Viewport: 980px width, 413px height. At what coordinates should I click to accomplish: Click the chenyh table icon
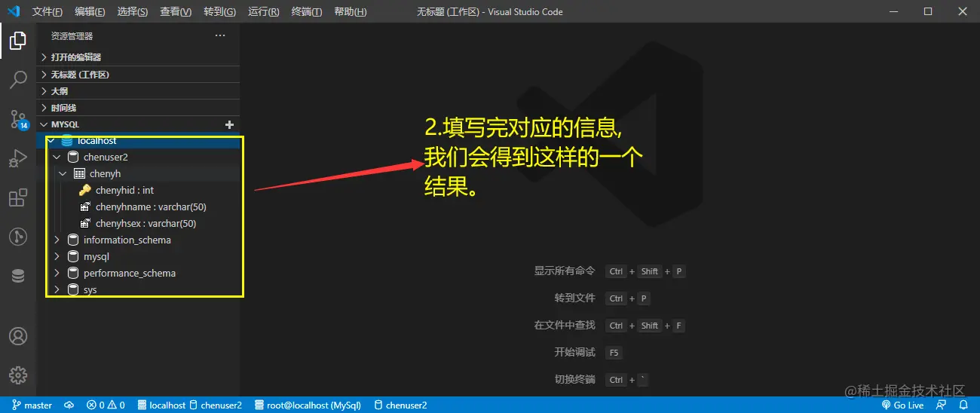79,174
